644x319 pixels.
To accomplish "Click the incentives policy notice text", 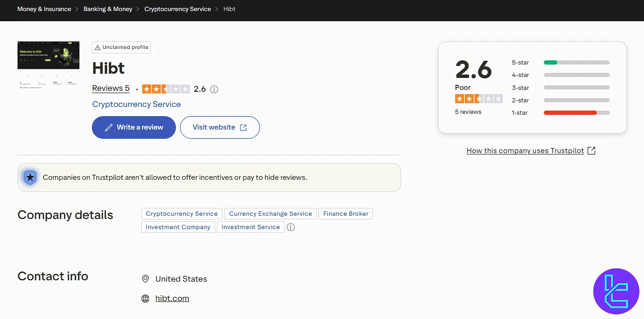I will 175,177.
